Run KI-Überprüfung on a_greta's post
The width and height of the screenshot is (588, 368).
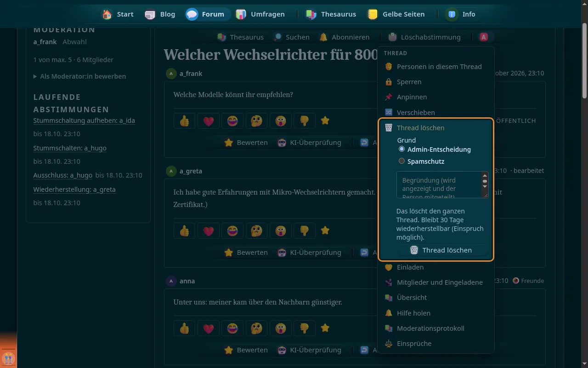309,253
